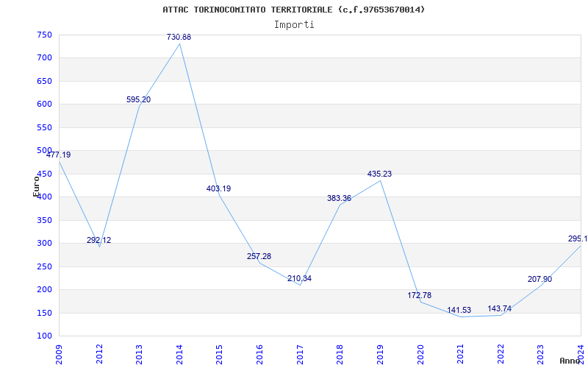Click the 257.28 value label

259,256
